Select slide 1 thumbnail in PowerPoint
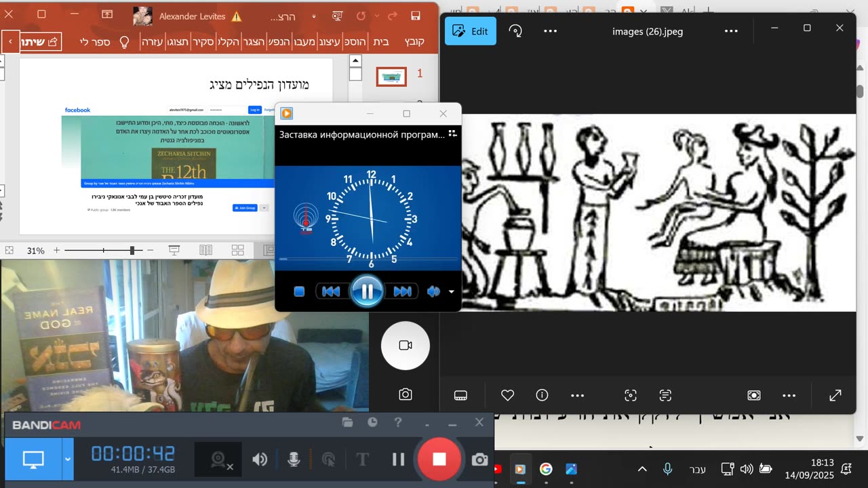 (x=391, y=77)
